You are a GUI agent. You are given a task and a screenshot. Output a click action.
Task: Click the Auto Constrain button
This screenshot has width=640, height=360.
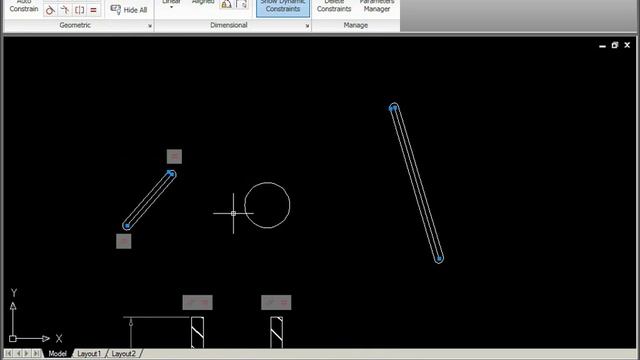[24, 7]
